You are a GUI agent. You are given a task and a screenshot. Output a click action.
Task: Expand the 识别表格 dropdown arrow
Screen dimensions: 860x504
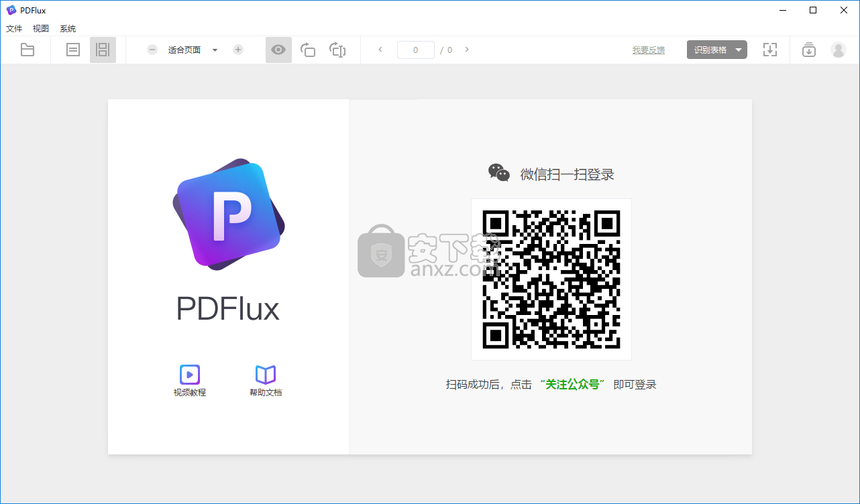point(739,50)
